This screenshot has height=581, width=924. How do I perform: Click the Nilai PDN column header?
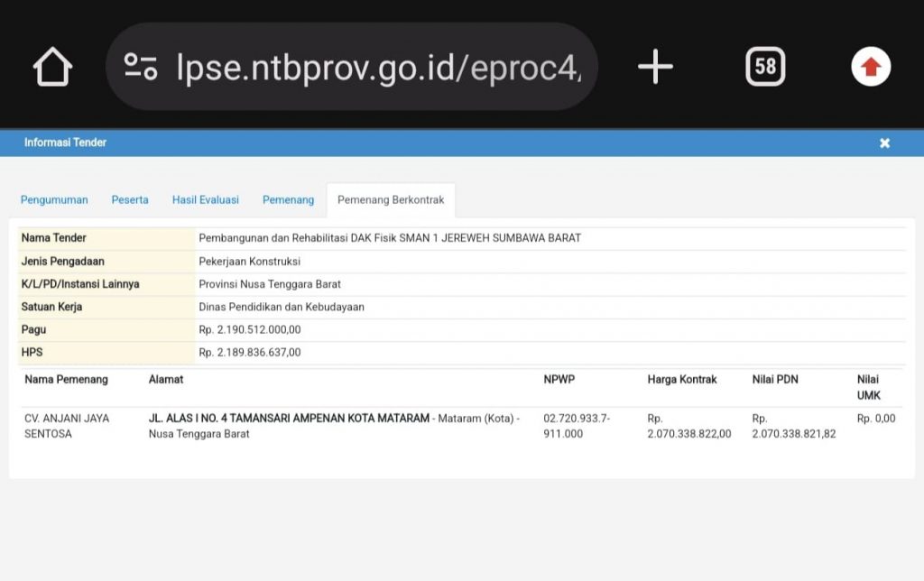click(775, 380)
